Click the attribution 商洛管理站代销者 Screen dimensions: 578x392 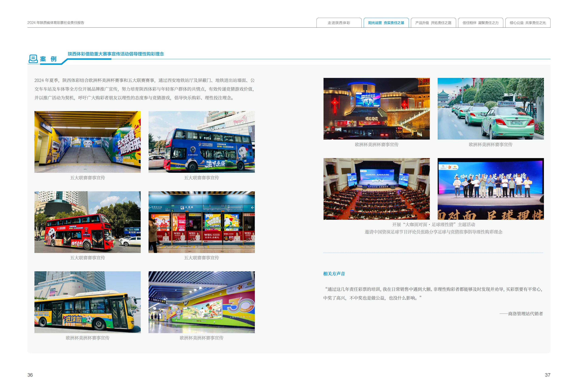[x=521, y=314]
